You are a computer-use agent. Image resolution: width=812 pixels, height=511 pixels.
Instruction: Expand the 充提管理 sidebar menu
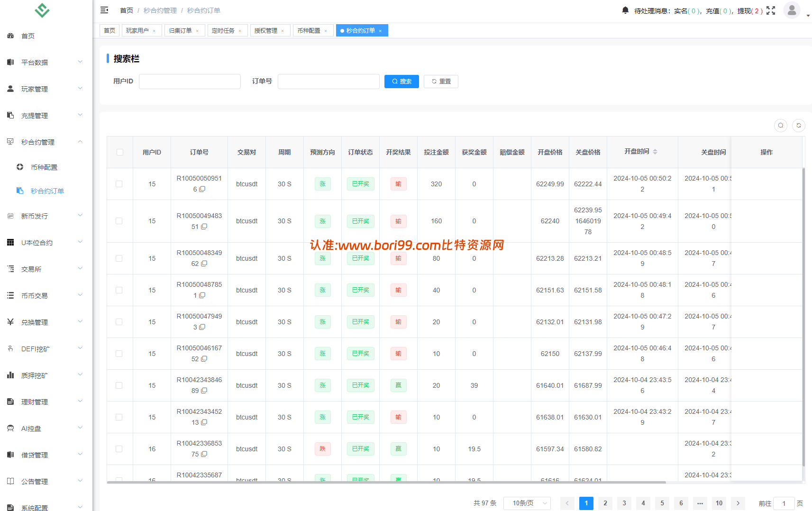[x=46, y=115]
